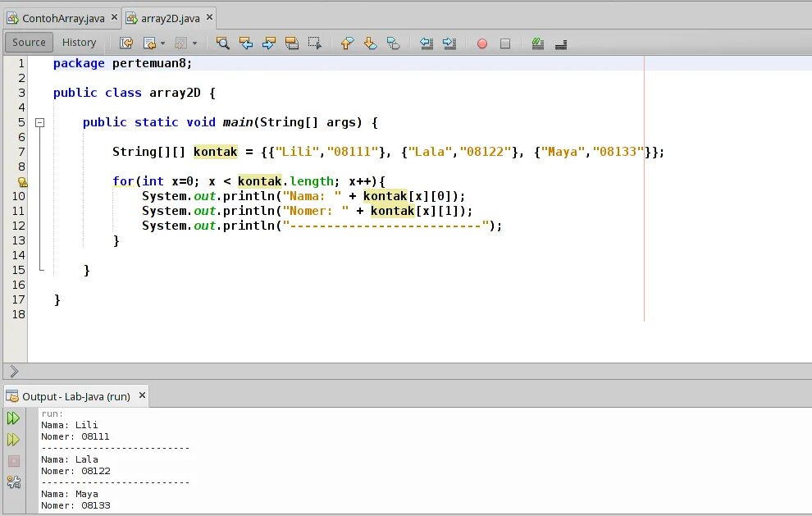
Task: Click the Shift Line Left icon
Action: 426,43
